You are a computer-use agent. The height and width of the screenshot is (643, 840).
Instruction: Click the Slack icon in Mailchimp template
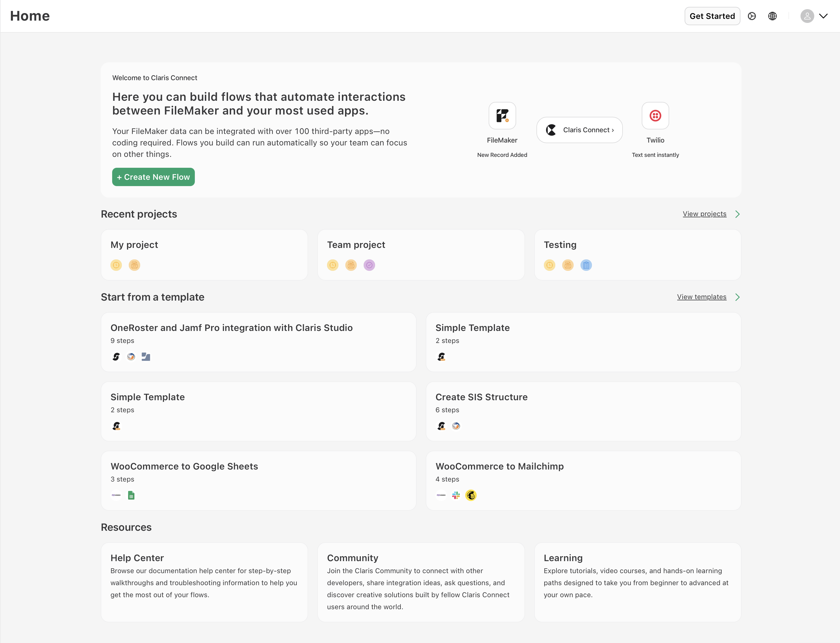[455, 495]
